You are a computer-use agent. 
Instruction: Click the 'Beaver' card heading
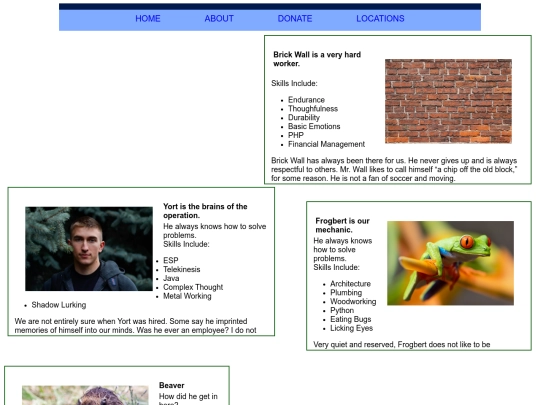click(x=172, y=385)
